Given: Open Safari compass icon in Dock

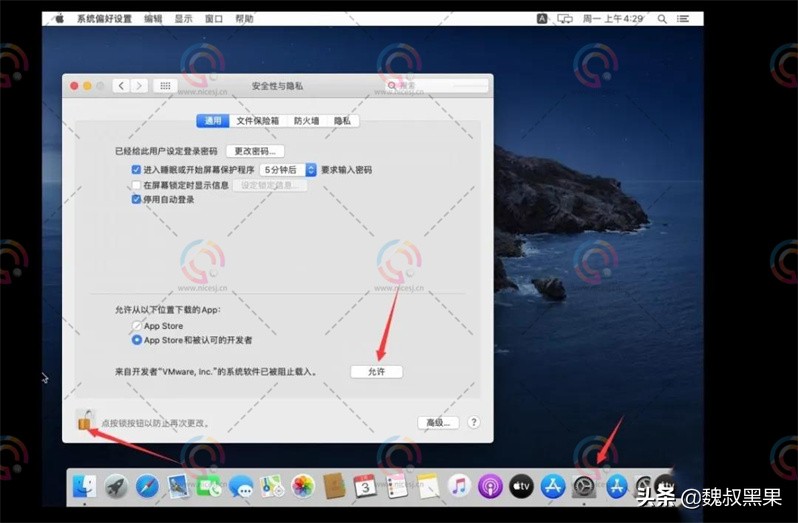Looking at the screenshot, I should click(x=148, y=487).
